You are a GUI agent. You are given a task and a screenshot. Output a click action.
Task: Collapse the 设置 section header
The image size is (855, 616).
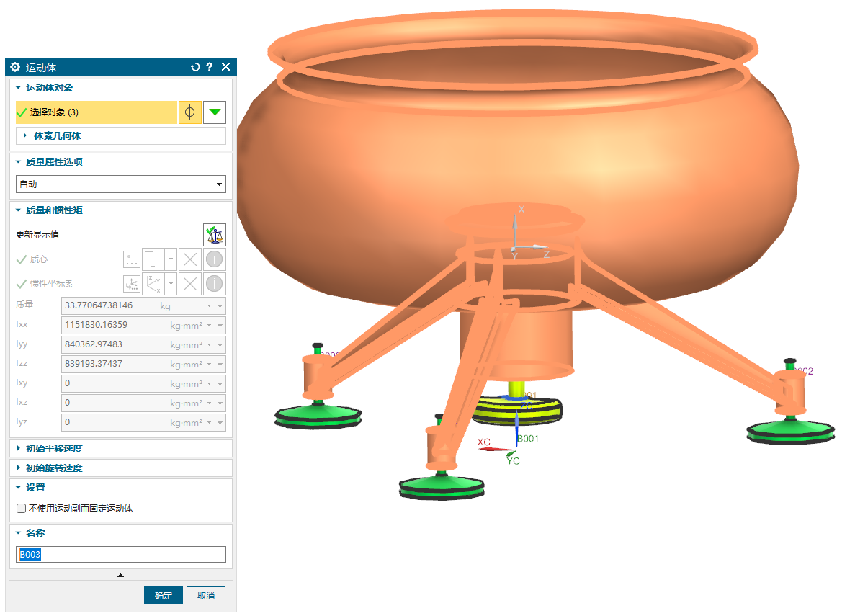pos(35,488)
